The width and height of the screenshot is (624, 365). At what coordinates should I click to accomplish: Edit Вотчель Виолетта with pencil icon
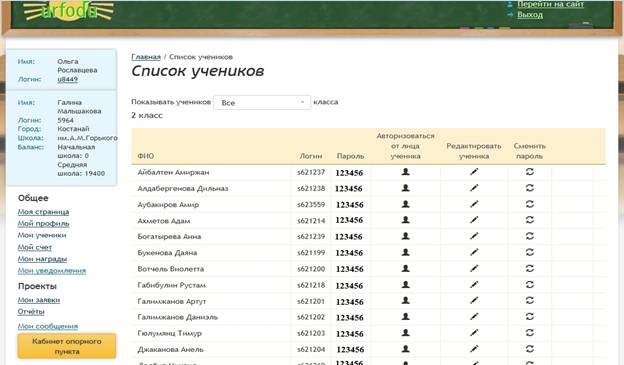tap(474, 269)
